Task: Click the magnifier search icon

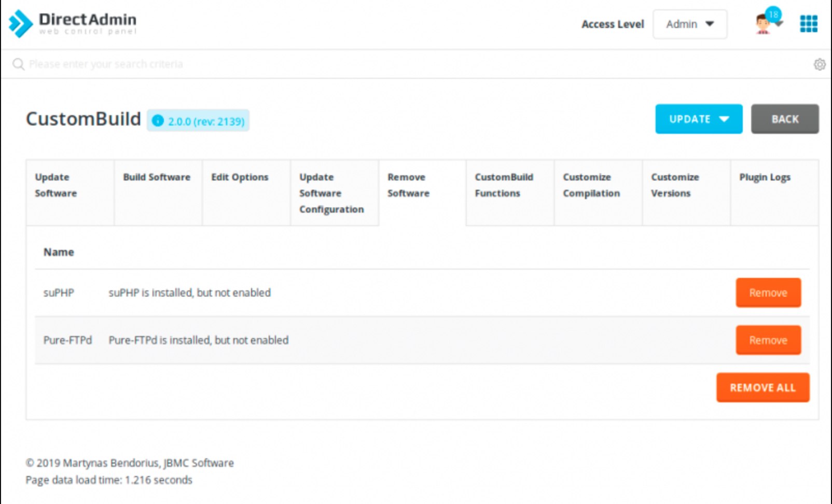Action: pos(19,64)
